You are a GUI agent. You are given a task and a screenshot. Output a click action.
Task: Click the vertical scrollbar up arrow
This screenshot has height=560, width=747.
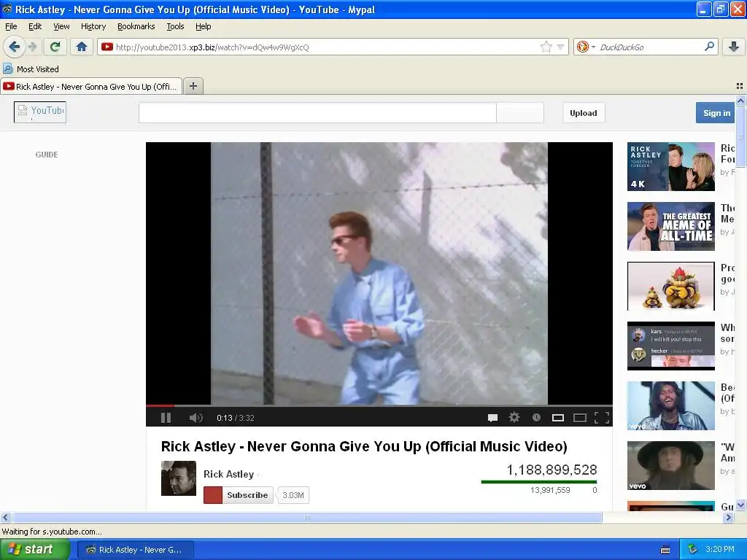click(x=741, y=101)
